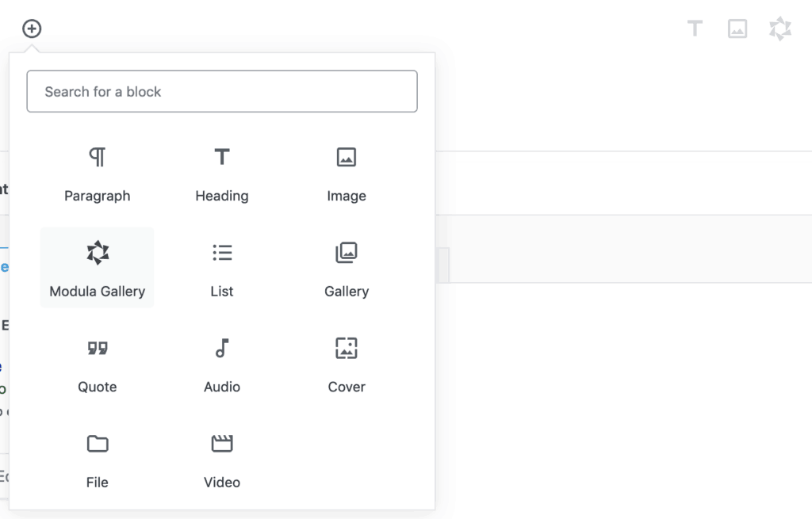This screenshot has height=519, width=812.
Task: Click the Heading shortcut in top-right toolbar
Action: click(x=695, y=29)
